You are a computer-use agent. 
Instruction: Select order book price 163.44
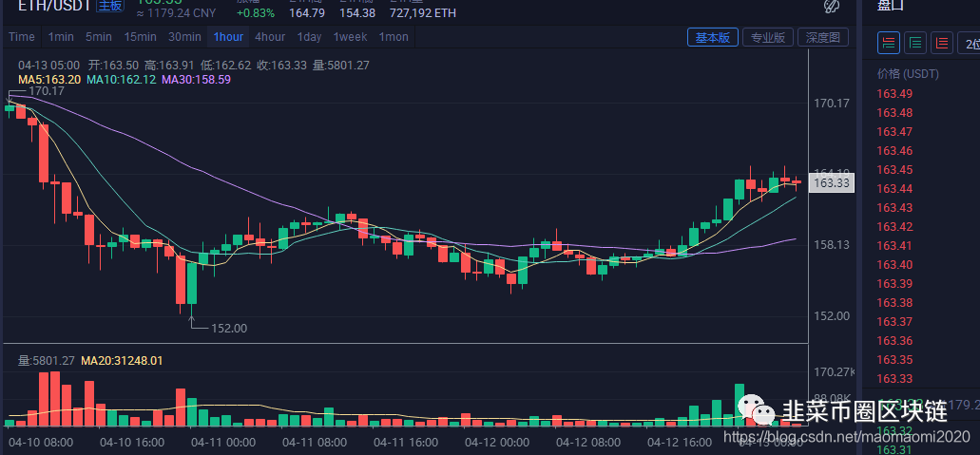pos(894,189)
